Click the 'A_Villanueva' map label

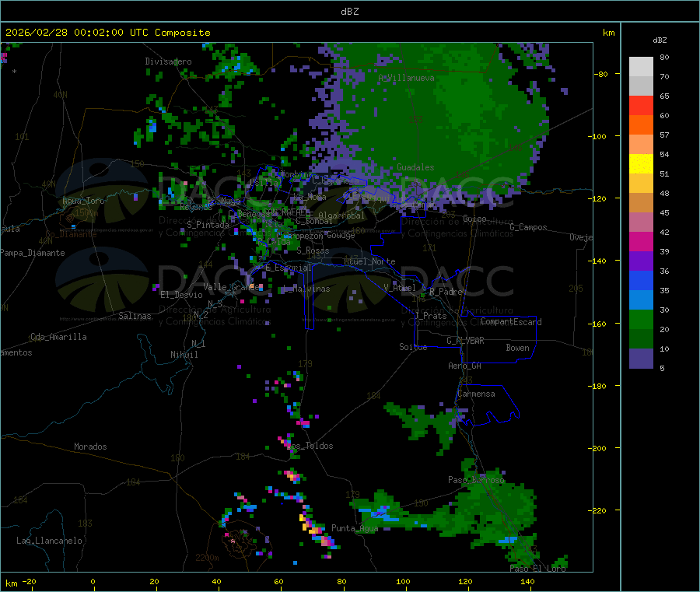406,78
